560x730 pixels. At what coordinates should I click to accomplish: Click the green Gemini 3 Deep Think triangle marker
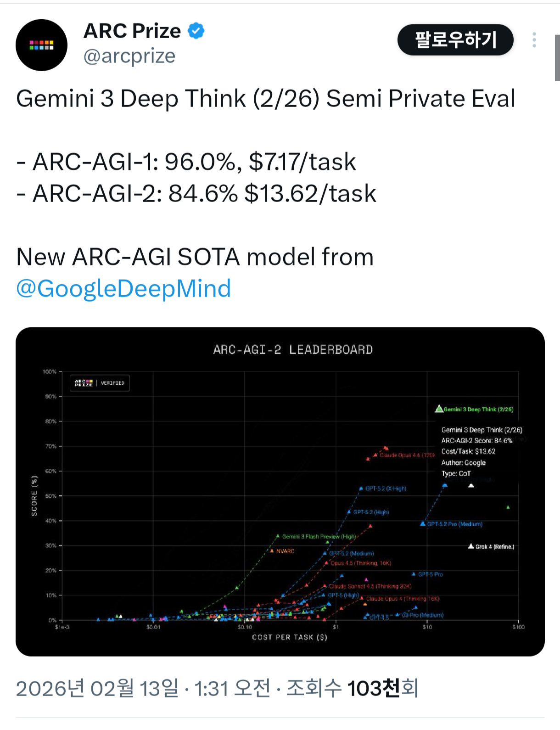[439, 409]
